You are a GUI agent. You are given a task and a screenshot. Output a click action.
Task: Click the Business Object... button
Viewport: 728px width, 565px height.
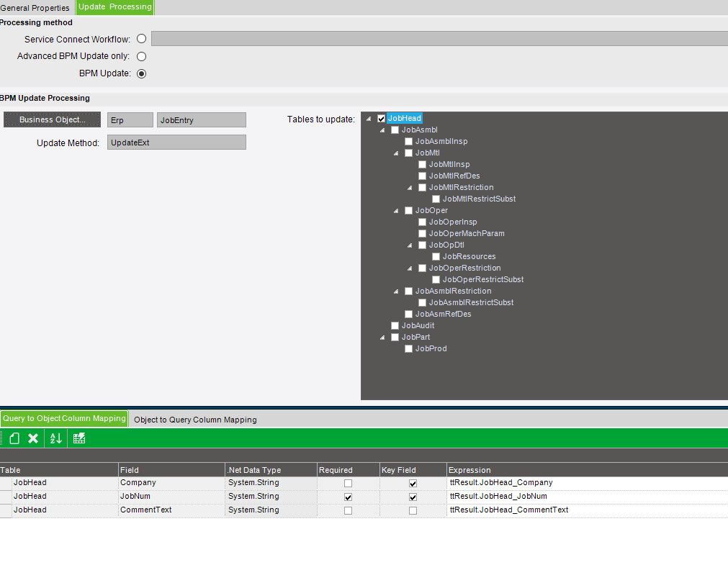pos(53,119)
